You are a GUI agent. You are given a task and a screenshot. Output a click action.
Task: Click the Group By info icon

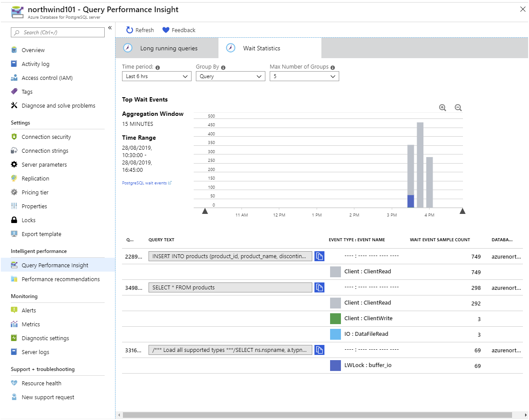[x=223, y=68]
